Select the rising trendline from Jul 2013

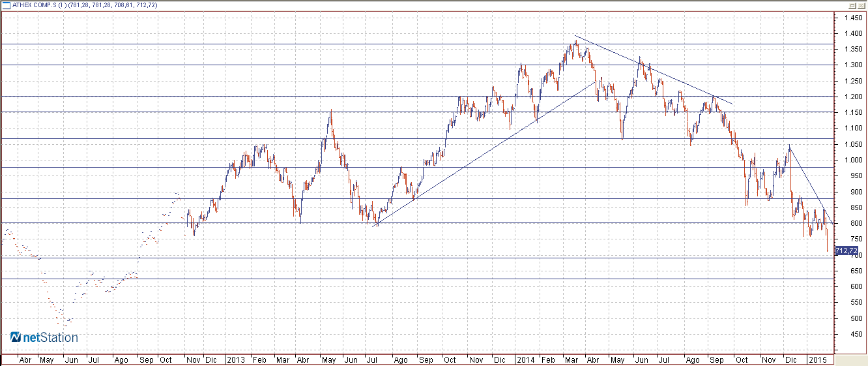pyautogui.click(x=485, y=153)
